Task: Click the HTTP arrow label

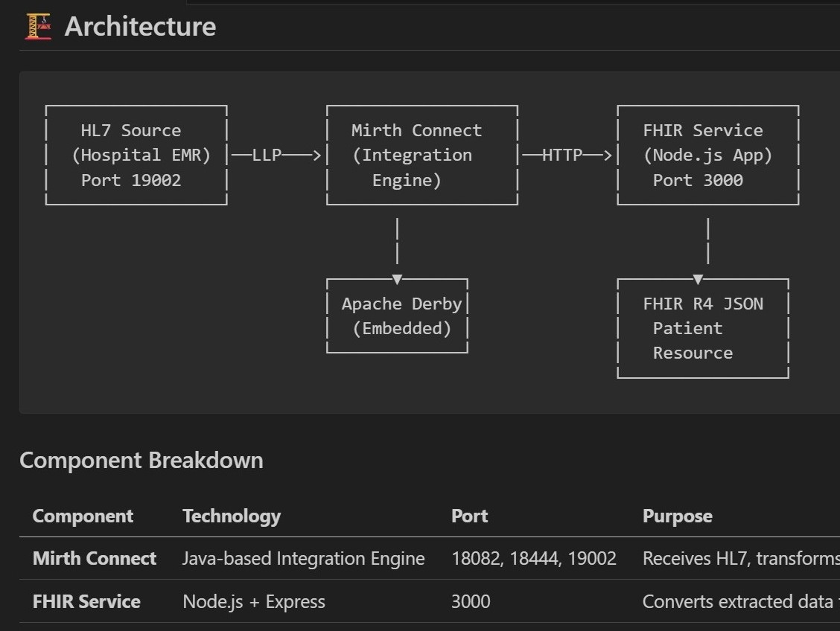Action: click(561, 156)
